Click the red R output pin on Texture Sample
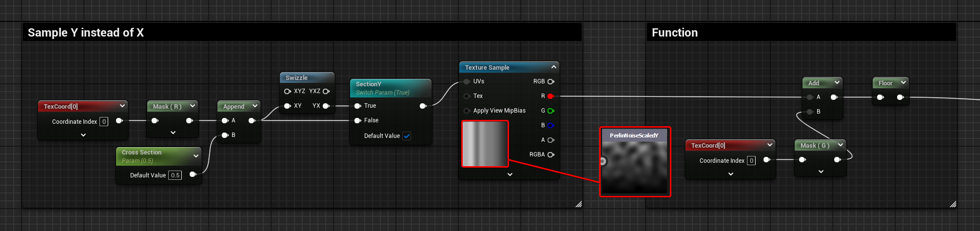 pyautogui.click(x=550, y=96)
